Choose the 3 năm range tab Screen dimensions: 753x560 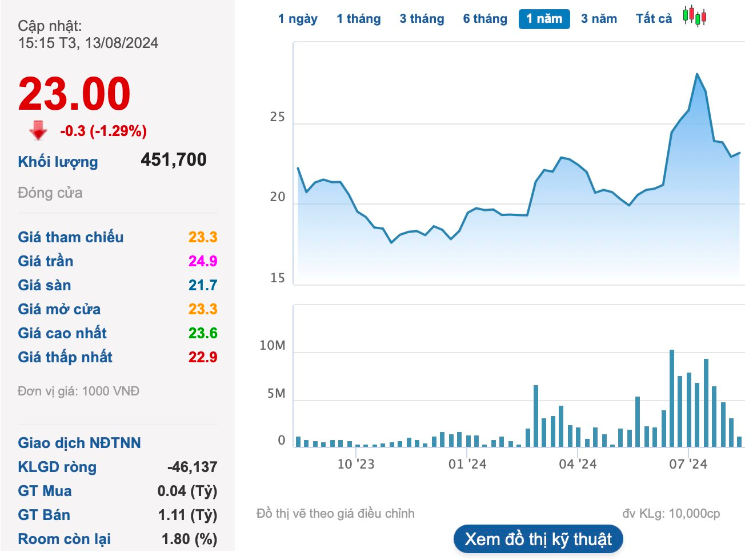599,19
